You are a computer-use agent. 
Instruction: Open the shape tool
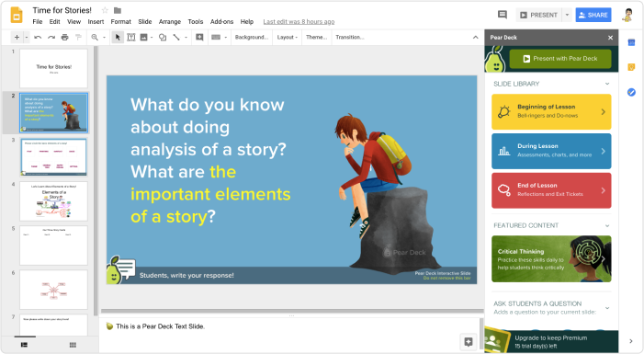pos(163,38)
